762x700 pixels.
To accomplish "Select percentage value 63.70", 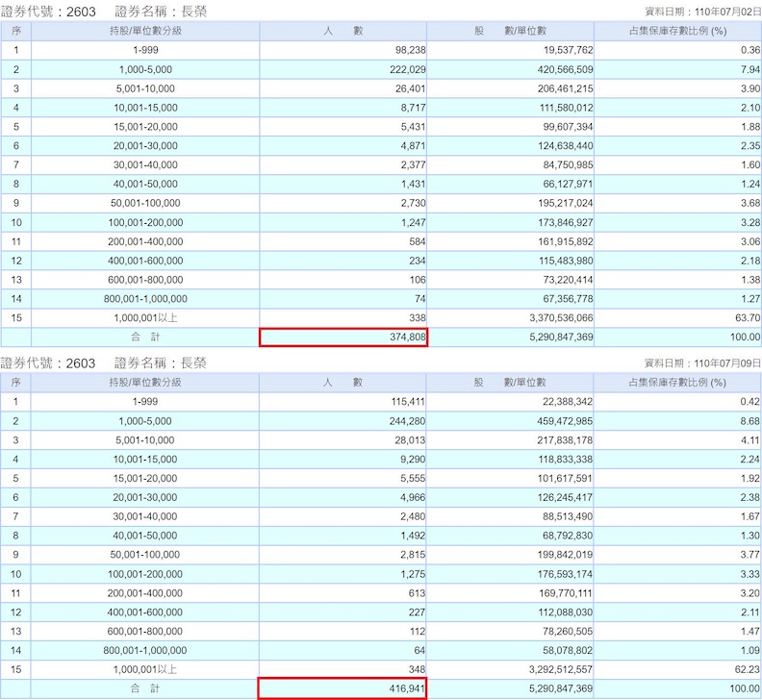I will click(748, 318).
